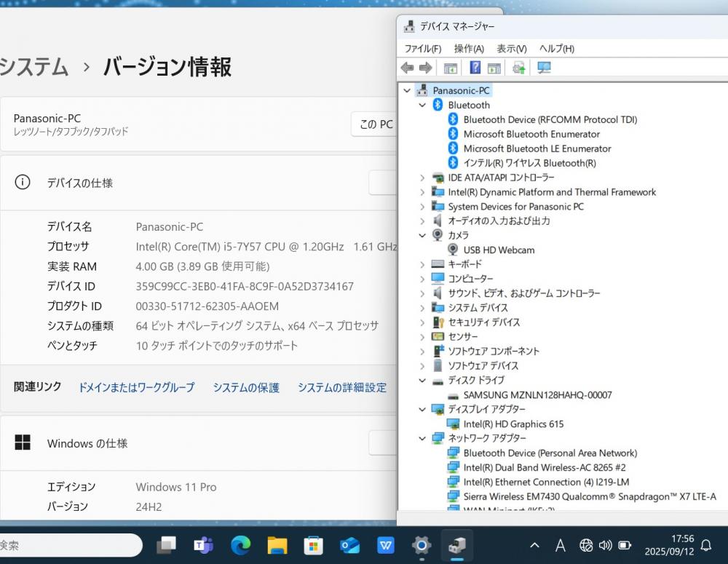Expand the IDE ATA/ATAPI コントローラー node

(422, 178)
